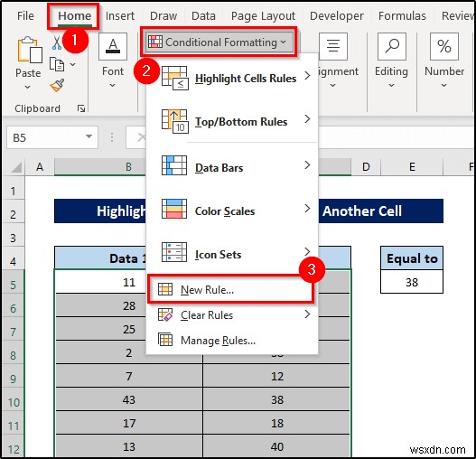Expand the Paste options arrow
The image size is (476, 459).
click(x=28, y=88)
